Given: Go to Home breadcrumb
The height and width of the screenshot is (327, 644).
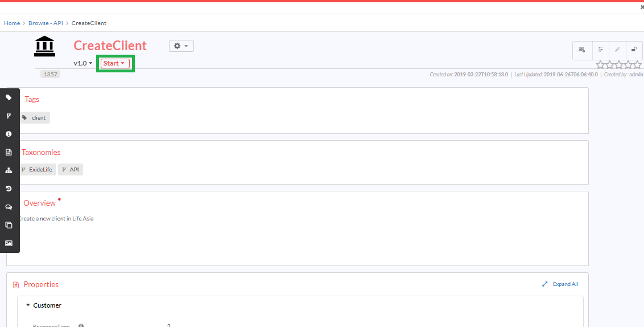Looking at the screenshot, I should [12, 23].
